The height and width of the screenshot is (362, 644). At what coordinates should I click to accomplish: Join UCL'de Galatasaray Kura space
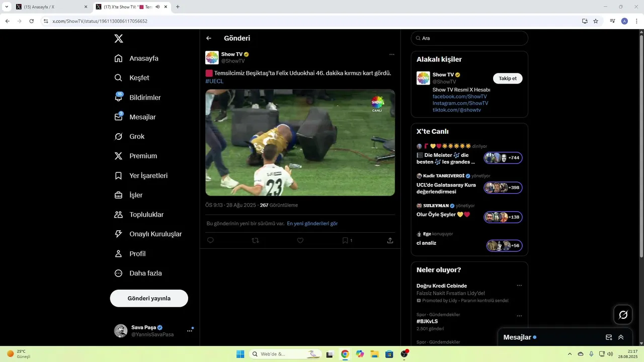click(x=503, y=188)
